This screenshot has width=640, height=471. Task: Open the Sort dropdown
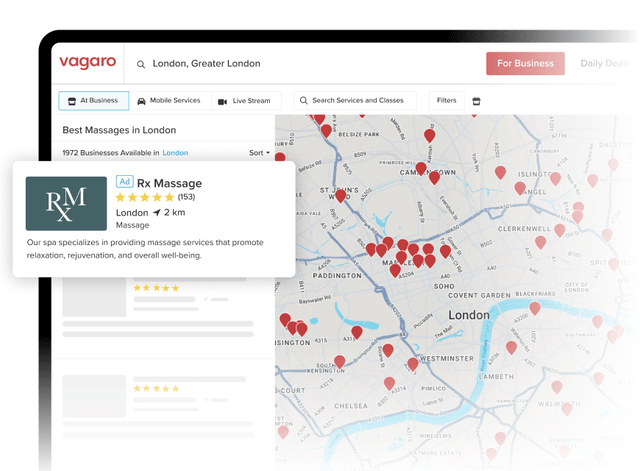tap(260, 153)
